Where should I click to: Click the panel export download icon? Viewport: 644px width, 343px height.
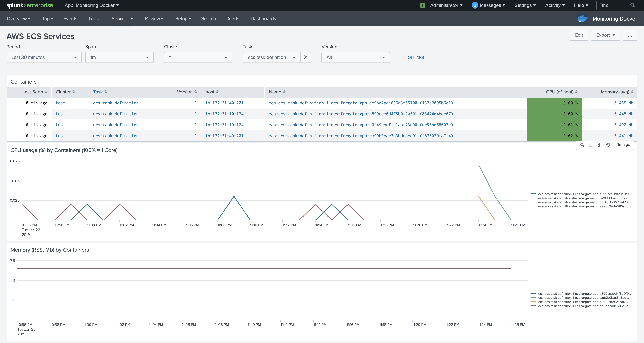click(x=591, y=145)
